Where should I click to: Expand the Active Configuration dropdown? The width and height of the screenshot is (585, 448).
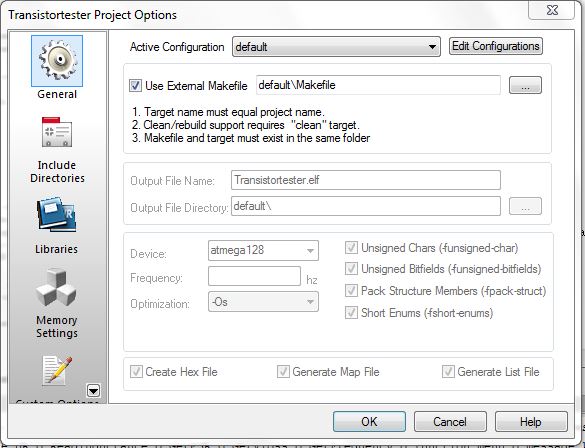click(336, 47)
